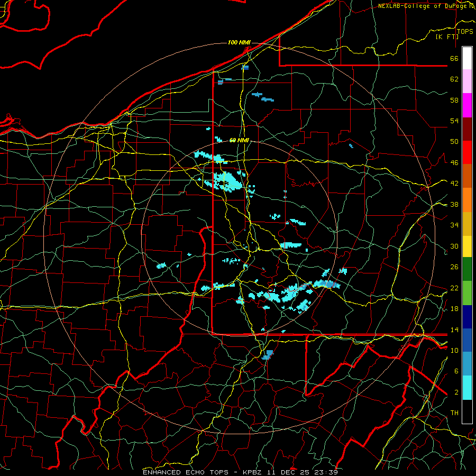
Task: Click the 23:39 timestamp
Action: pos(327,472)
